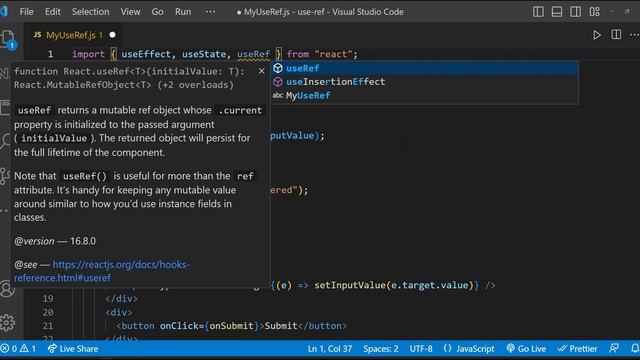Toggle bottom panel layout icon
Screen dimensions: 640x360
pyautogui.click(x=557, y=12)
